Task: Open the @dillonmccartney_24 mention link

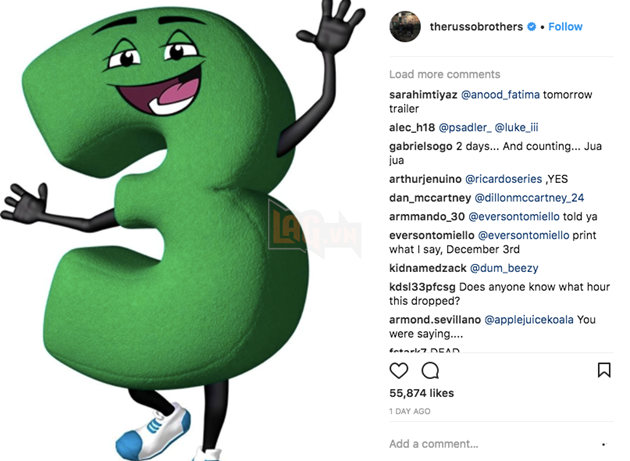Action: [529, 198]
